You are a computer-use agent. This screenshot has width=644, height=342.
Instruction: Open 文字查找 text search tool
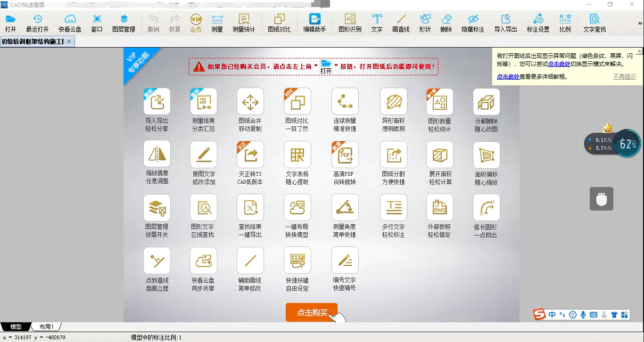pyautogui.click(x=594, y=23)
